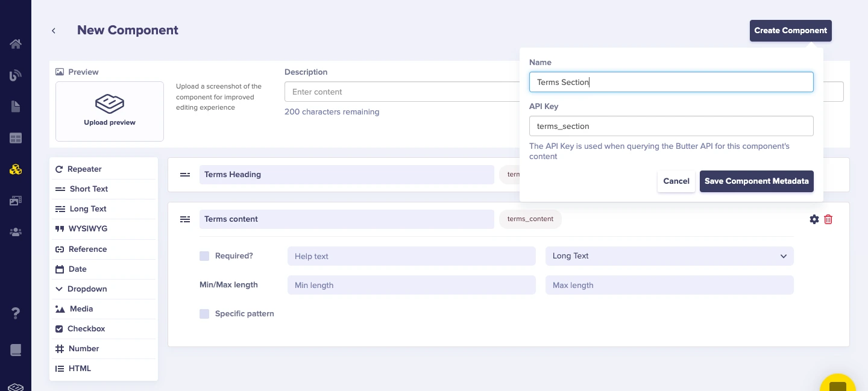The height and width of the screenshot is (391, 868).
Task: Add a WYSIWYG field from the list
Action: tap(87, 229)
